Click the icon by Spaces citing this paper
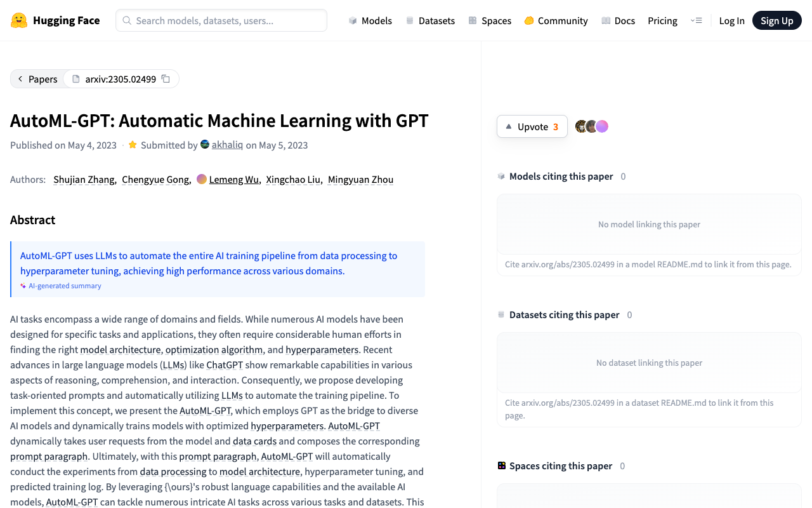Viewport: 812px width, 508px height. click(501, 465)
